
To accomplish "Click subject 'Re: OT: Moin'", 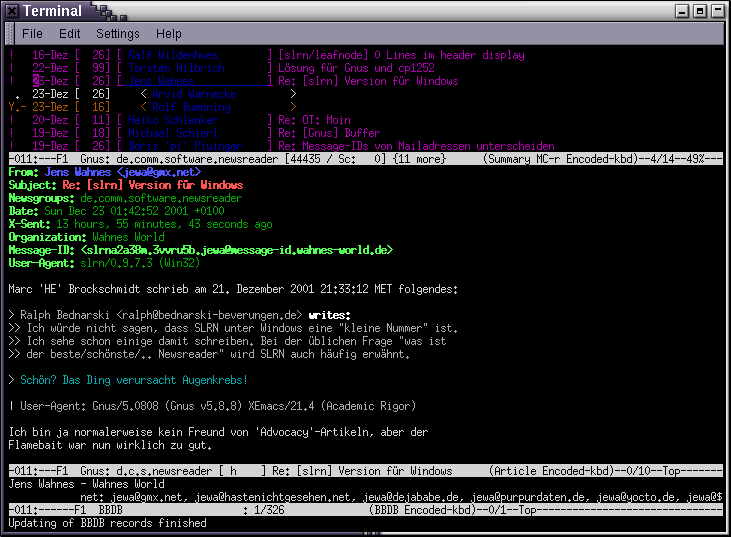I will click(x=314, y=120).
